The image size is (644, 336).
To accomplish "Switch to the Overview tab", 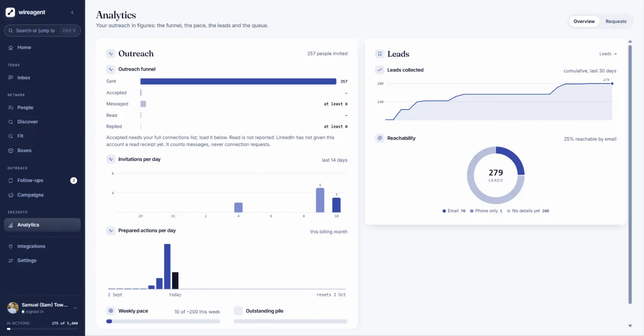I will tap(584, 21).
